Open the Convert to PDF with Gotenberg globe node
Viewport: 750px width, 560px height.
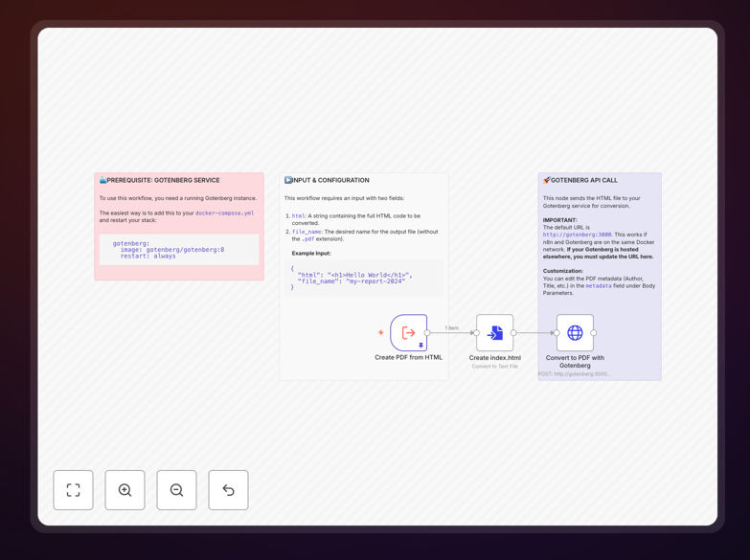pos(575,332)
